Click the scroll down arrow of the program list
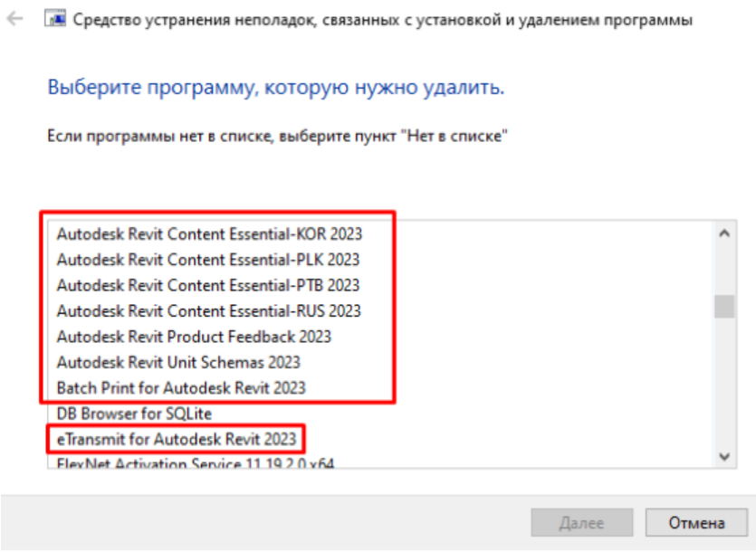Screen dimensions: 756x552 pyautogui.click(x=724, y=456)
